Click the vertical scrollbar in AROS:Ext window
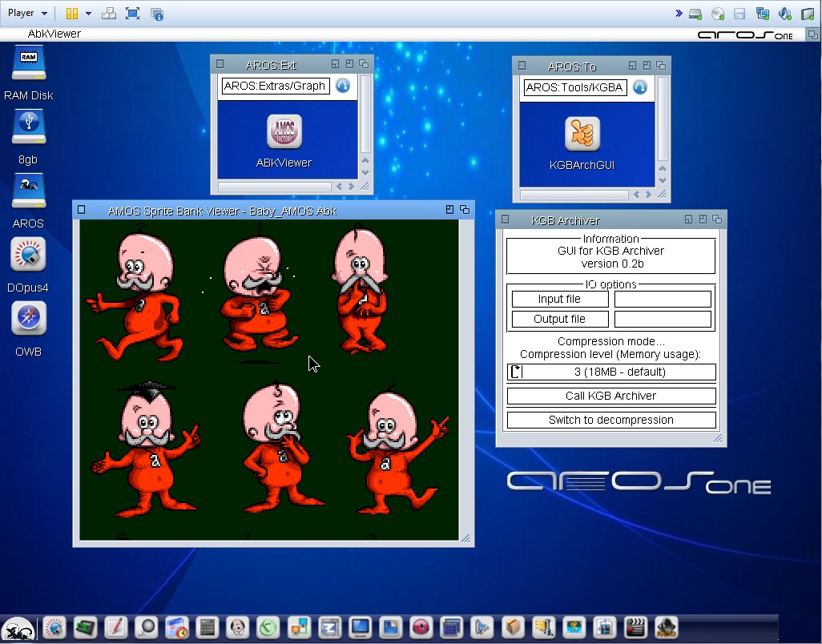 [365, 116]
